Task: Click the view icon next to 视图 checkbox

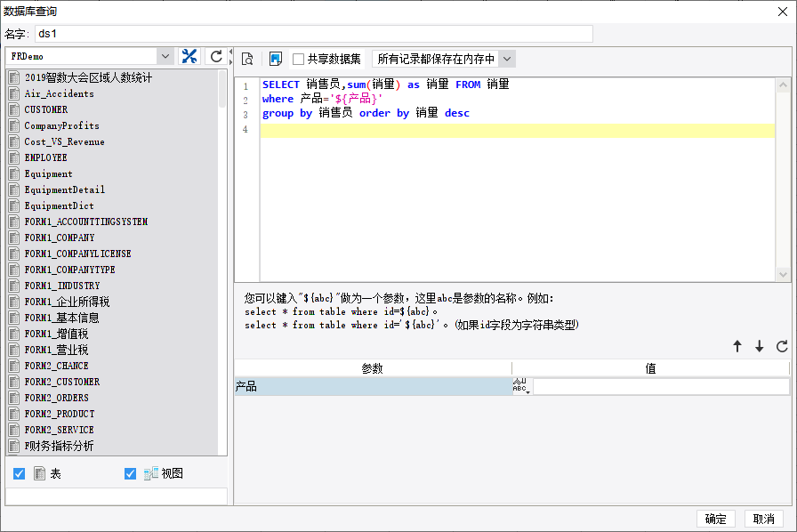Action: coord(151,473)
